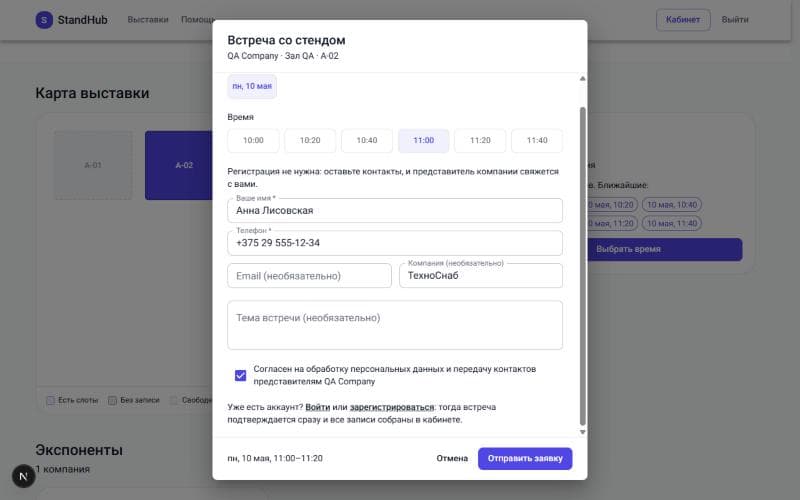The image size is (800, 500).
Task: Open the 'зарегистрироваться' link
Action: tap(392, 407)
